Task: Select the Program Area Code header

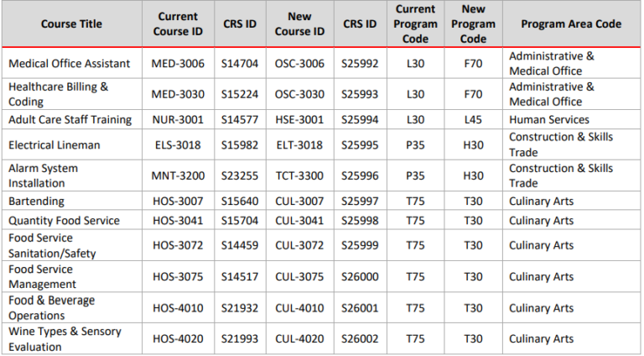Action: tap(571, 24)
